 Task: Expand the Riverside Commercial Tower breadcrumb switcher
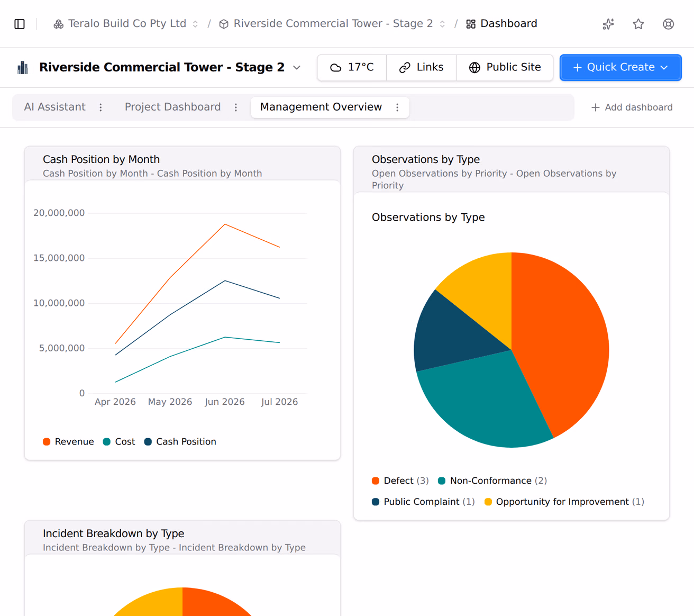pos(442,24)
